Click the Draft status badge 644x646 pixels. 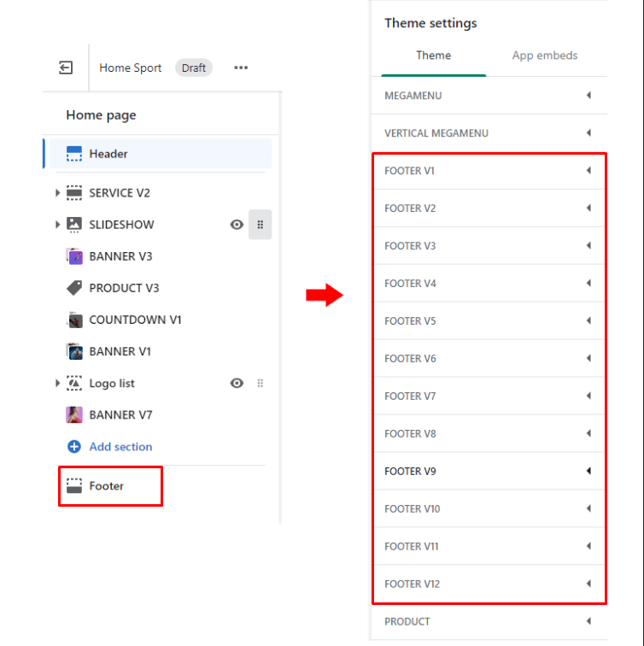coord(194,68)
